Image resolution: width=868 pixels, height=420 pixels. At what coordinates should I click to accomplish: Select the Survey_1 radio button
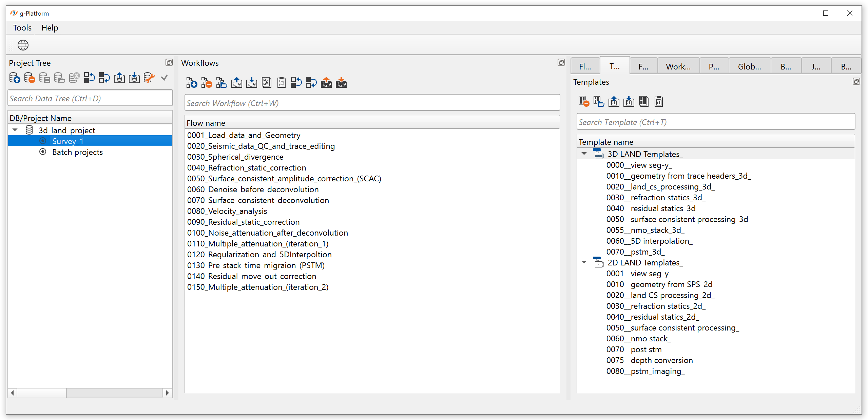(x=43, y=141)
